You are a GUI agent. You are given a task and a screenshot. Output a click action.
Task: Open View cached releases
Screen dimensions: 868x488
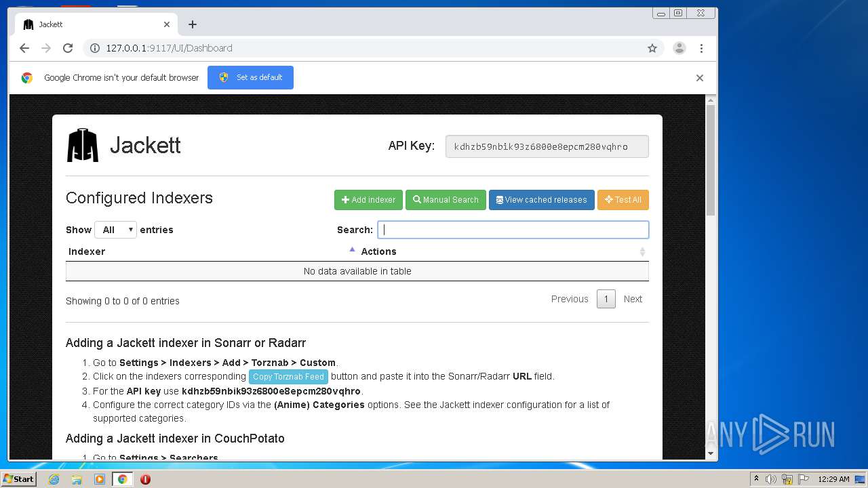(x=542, y=200)
